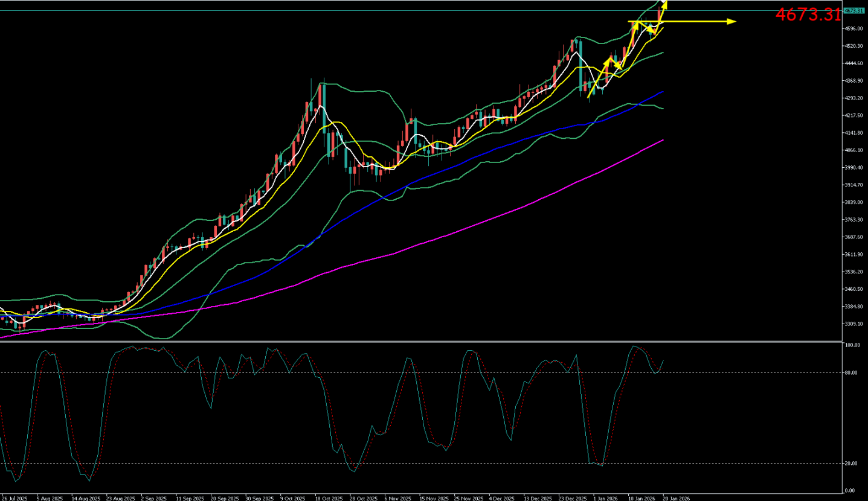Click the 26 Jul 2025 date label

pyautogui.click(x=13, y=499)
